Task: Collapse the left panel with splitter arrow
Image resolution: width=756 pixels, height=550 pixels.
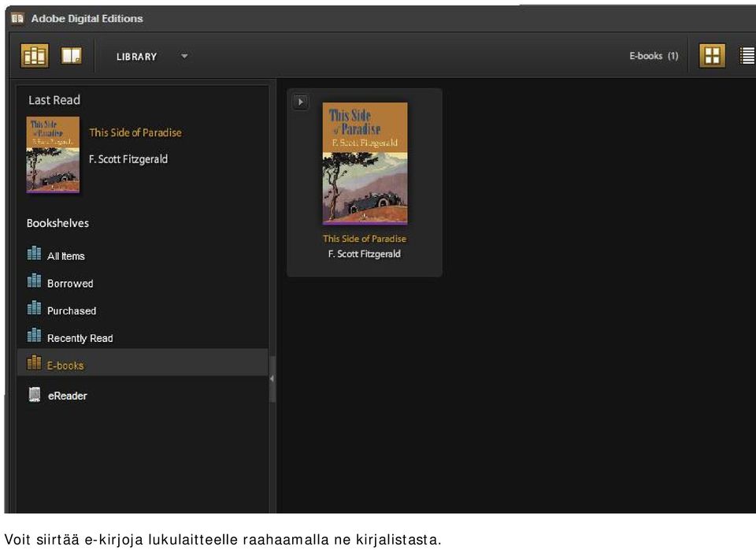Action: pos(272,379)
